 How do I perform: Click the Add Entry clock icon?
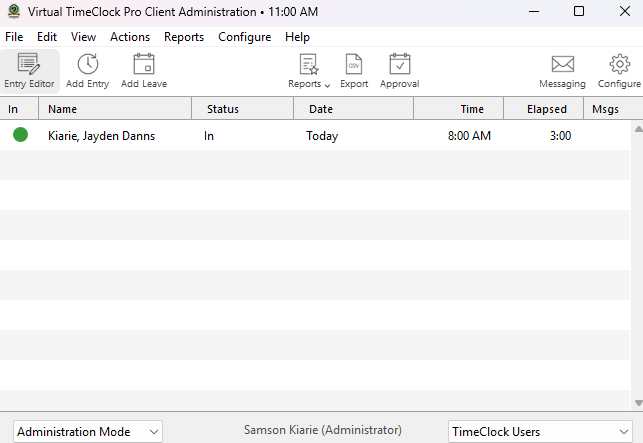click(x=88, y=64)
